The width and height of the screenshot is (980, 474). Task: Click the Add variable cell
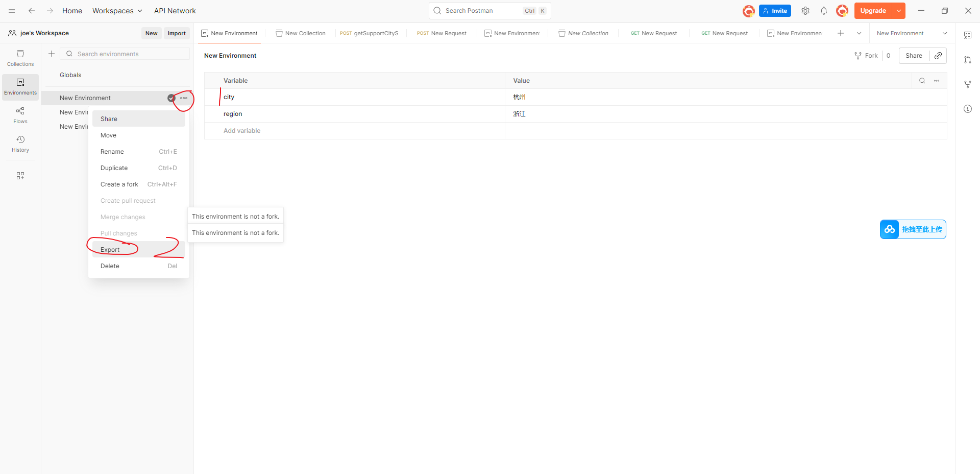point(355,131)
